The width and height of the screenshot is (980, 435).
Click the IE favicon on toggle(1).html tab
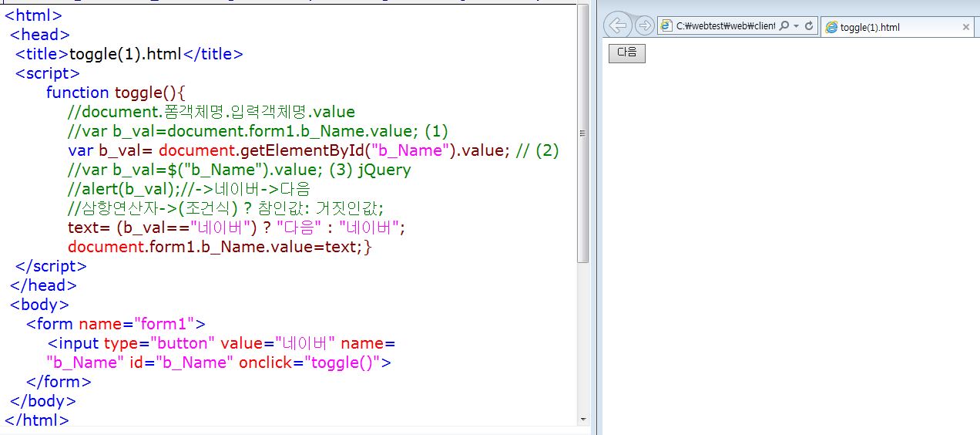tap(831, 27)
